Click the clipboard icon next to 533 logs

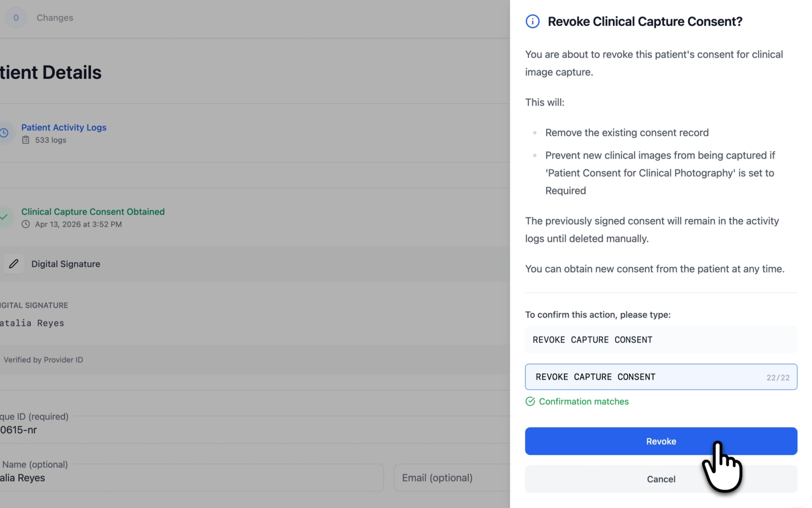26,140
